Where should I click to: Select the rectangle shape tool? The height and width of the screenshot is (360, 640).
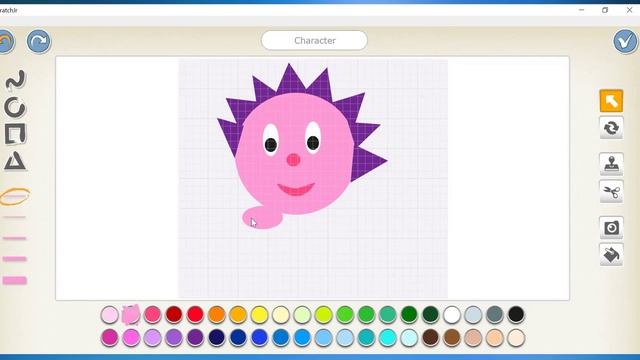coord(15,134)
